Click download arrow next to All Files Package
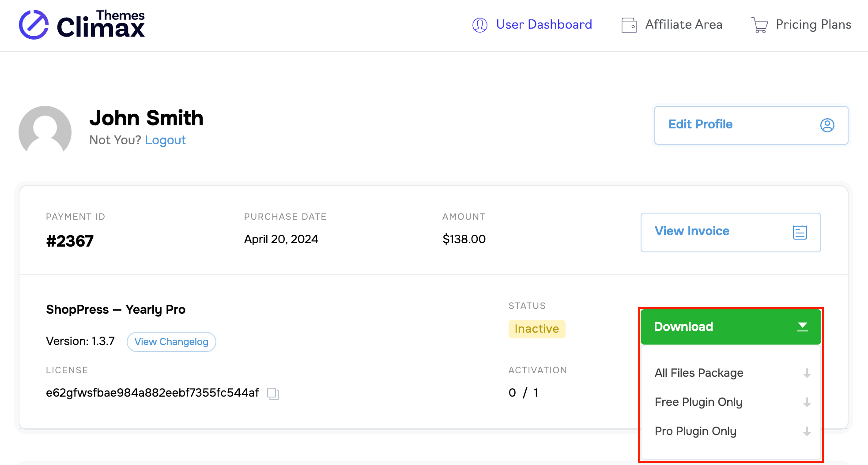Viewport: 868px width, 465px height. pos(807,374)
